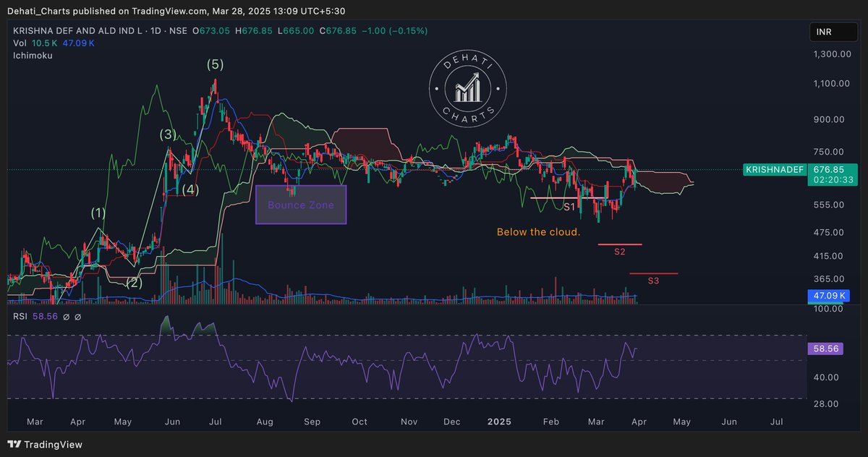Click the Sep label on time axis
Screen dimensions: 868x457
coord(312,422)
